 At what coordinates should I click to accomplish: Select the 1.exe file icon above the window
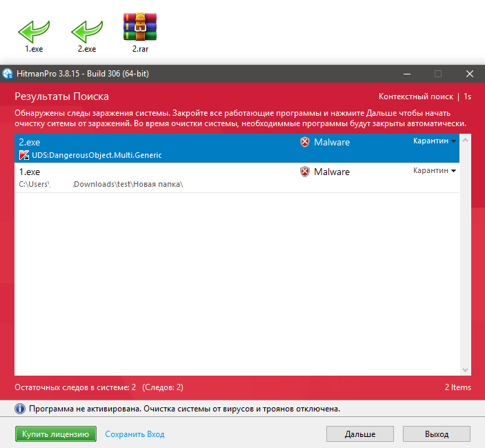[34, 32]
